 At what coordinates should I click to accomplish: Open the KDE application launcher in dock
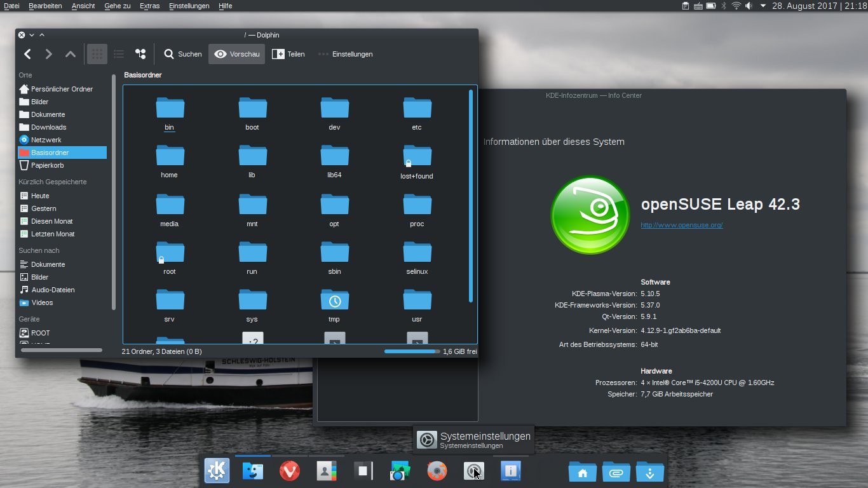pos(217,471)
